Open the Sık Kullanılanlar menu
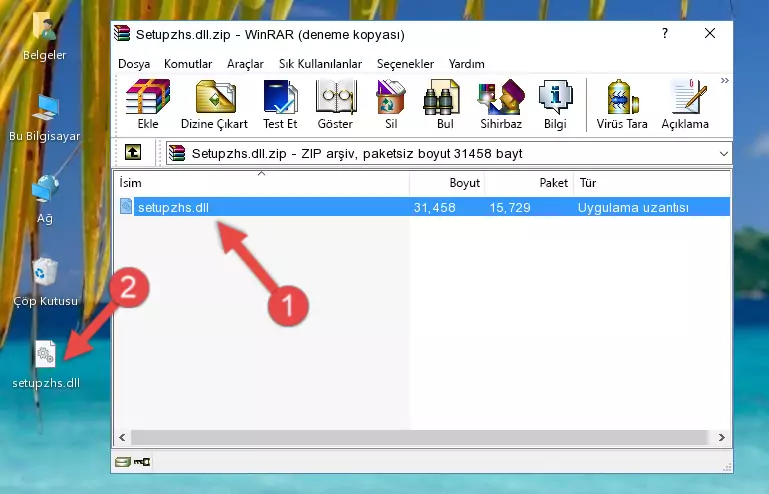Screen dimensions: 769x494 pos(320,64)
